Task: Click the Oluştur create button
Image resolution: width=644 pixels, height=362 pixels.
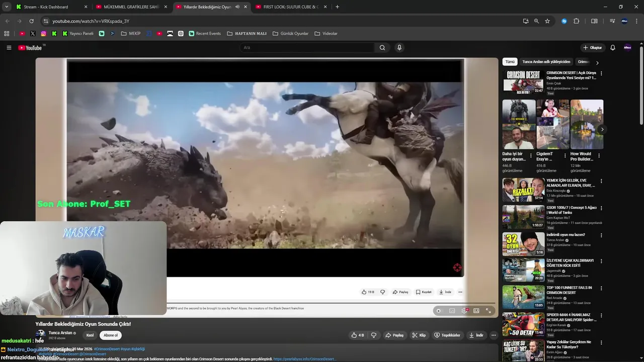Action: [x=592, y=48]
